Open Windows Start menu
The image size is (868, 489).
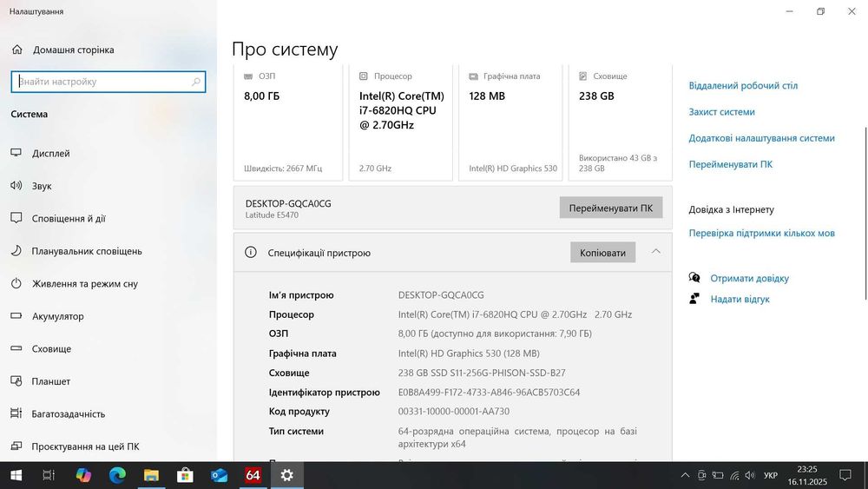coord(16,475)
